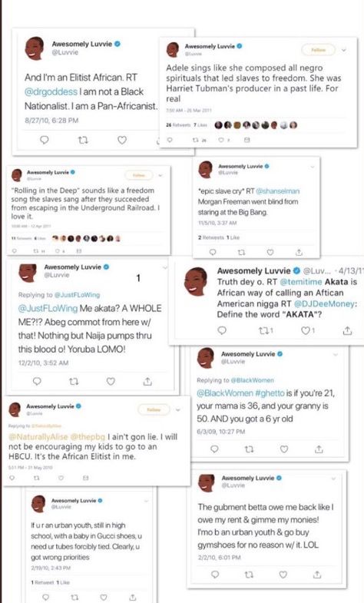This screenshot has height=603, width=364.
Task: Click the reply icon under the Elitist African tweet
Action: (x=45, y=140)
